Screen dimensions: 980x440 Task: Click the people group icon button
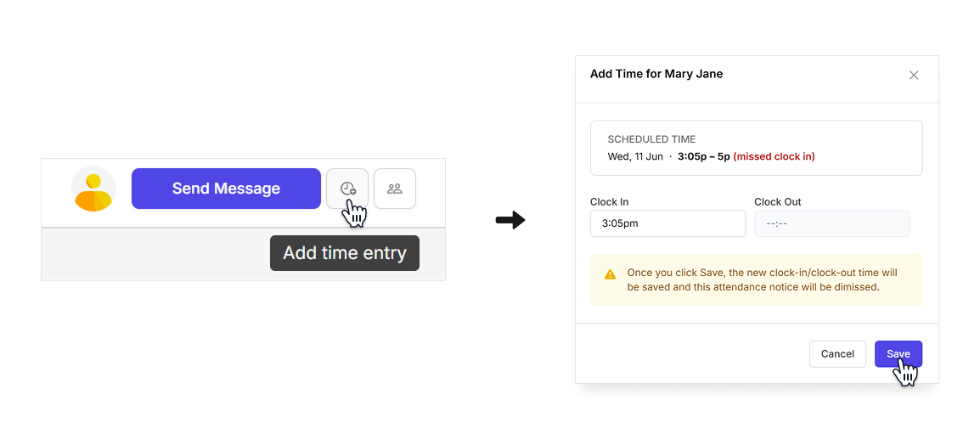pos(395,189)
